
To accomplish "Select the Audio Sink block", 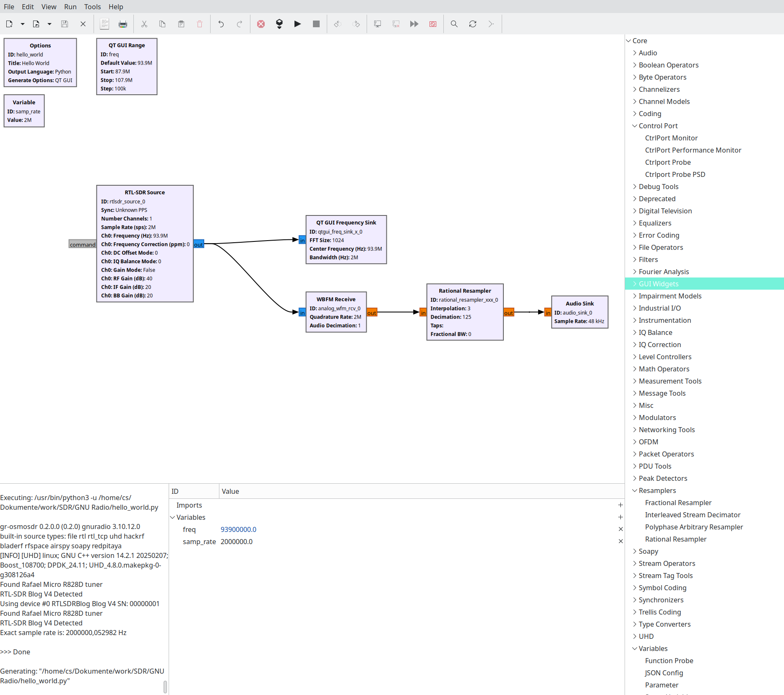I will pos(580,312).
